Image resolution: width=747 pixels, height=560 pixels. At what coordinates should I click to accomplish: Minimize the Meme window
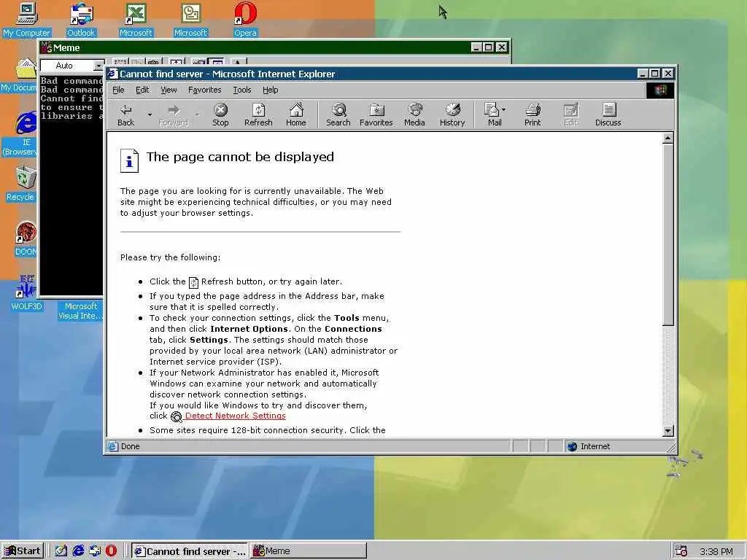[476, 47]
